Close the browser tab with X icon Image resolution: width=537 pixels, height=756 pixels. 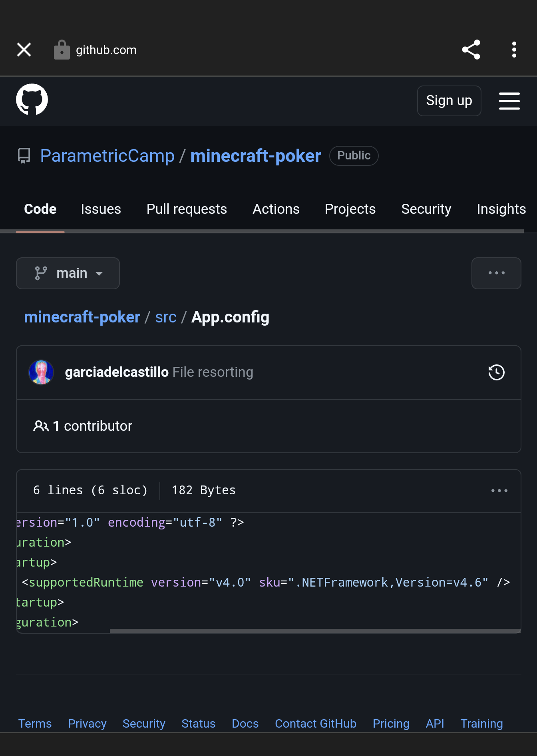24,50
